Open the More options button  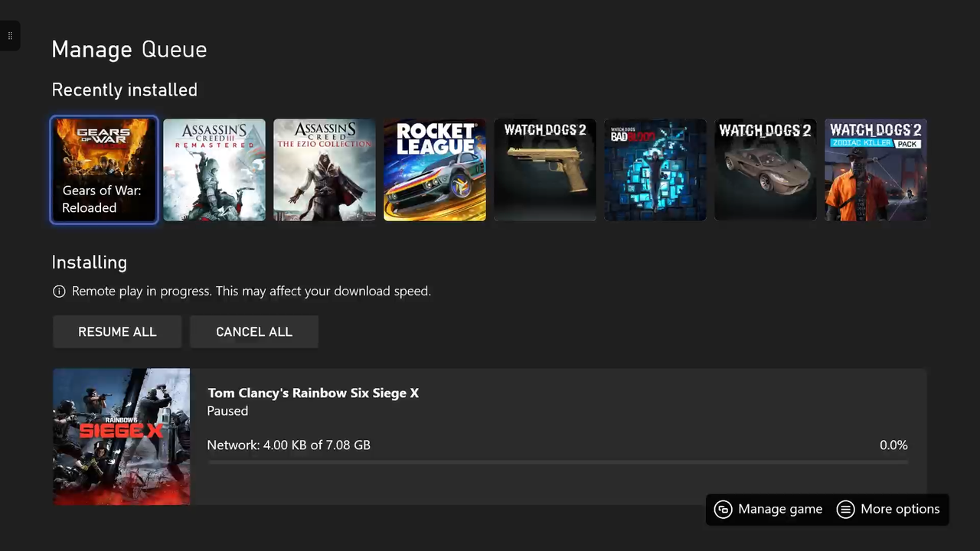click(x=888, y=509)
